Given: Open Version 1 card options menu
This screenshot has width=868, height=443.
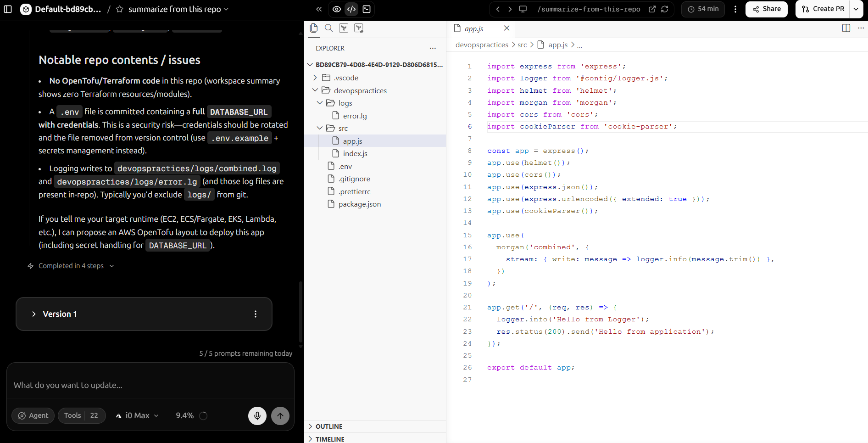Looking at the screenshot, I should [256, 314].
